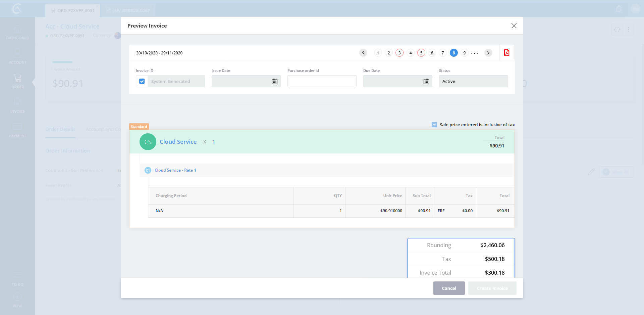
Task: Go to previous invoice page arrow
Action: 363,53
